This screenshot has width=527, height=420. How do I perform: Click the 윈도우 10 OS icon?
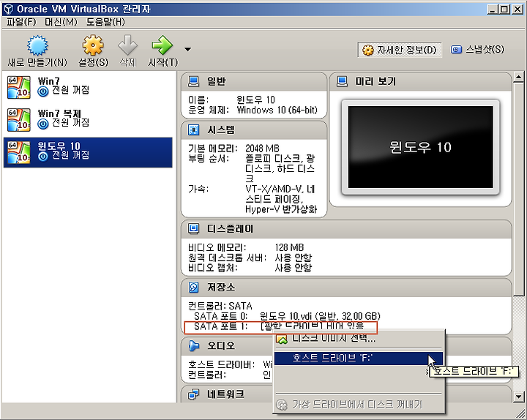tap(19, 152)
